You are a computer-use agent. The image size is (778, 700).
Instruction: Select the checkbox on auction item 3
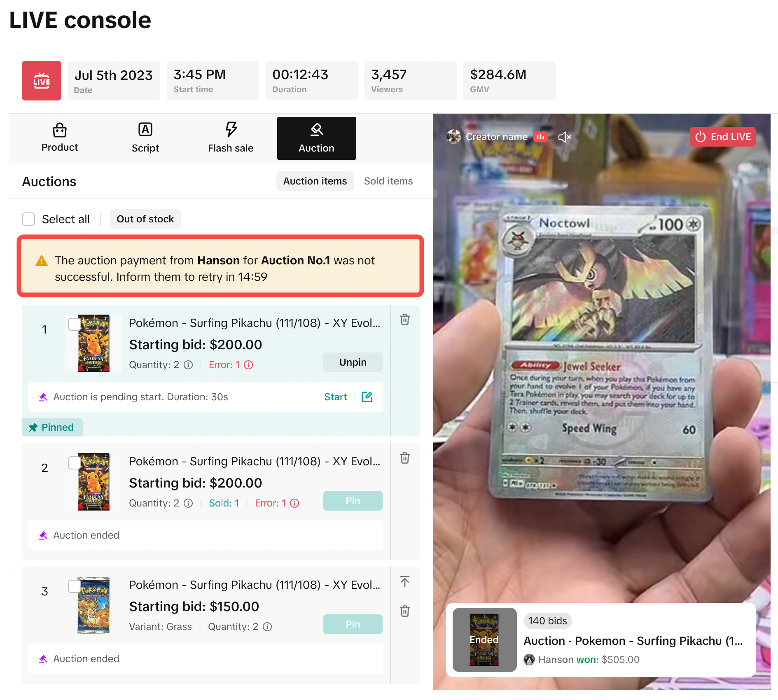(75, 586)
